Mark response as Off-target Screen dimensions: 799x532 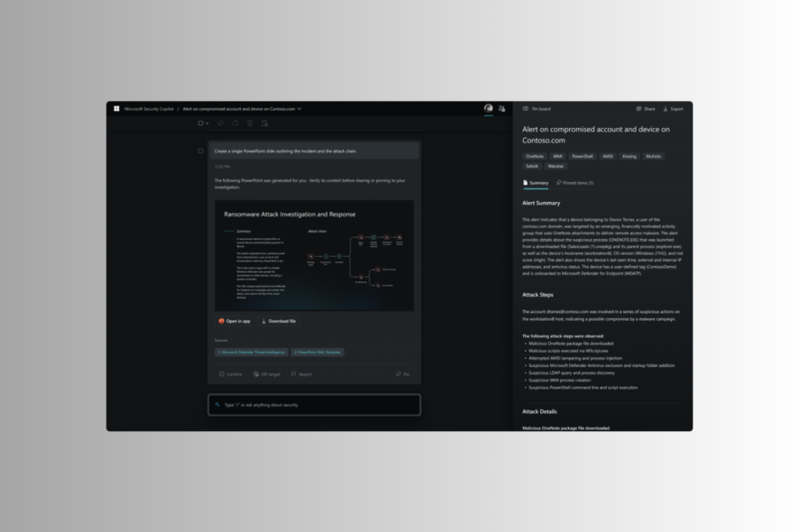pos(267,374)
